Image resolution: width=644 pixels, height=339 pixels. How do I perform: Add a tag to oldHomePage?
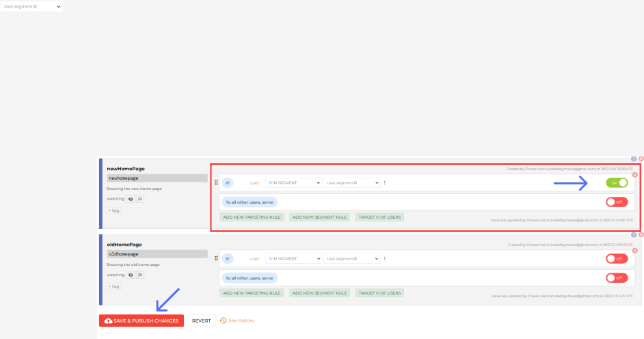113,286
